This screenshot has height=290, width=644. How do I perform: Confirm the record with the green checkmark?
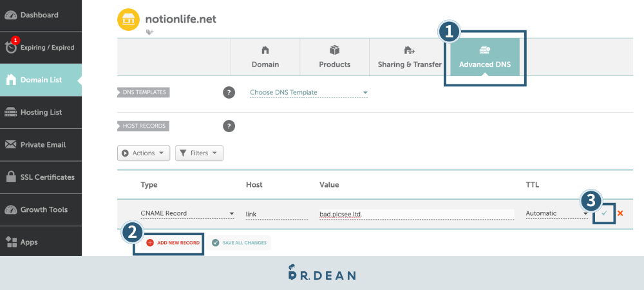(604, 213)
